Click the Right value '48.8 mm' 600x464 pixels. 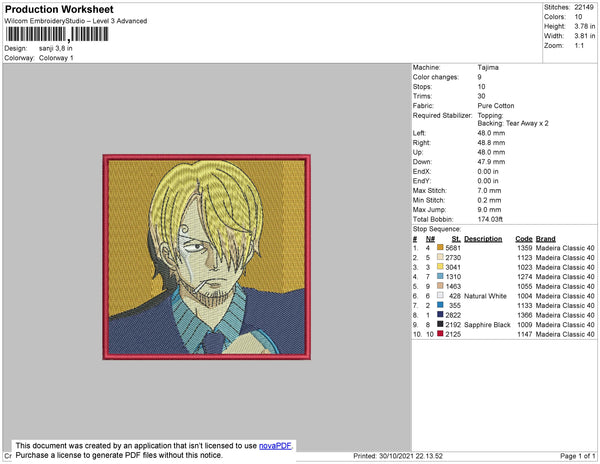[491, 143]
